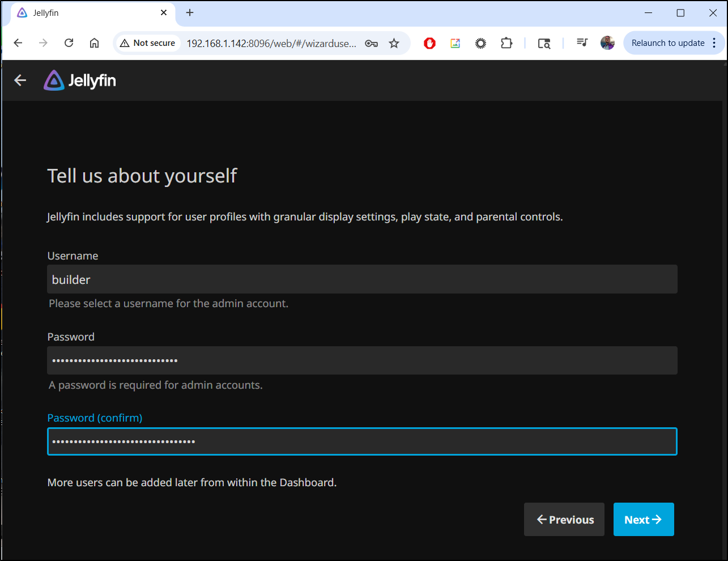This screenshot has width=728, height=561.
Task: Click the Jellyfin header back arrow
Action: (x=20, y=80)
